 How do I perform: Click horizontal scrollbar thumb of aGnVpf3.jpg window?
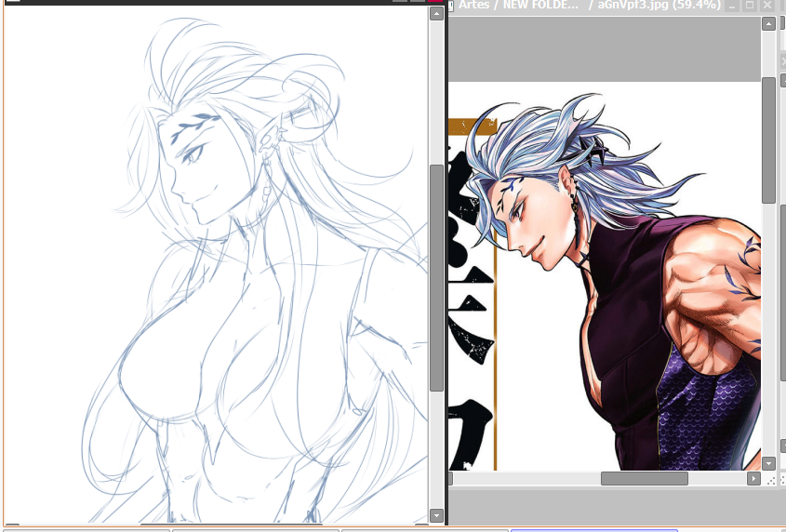(x=644, y=478)
